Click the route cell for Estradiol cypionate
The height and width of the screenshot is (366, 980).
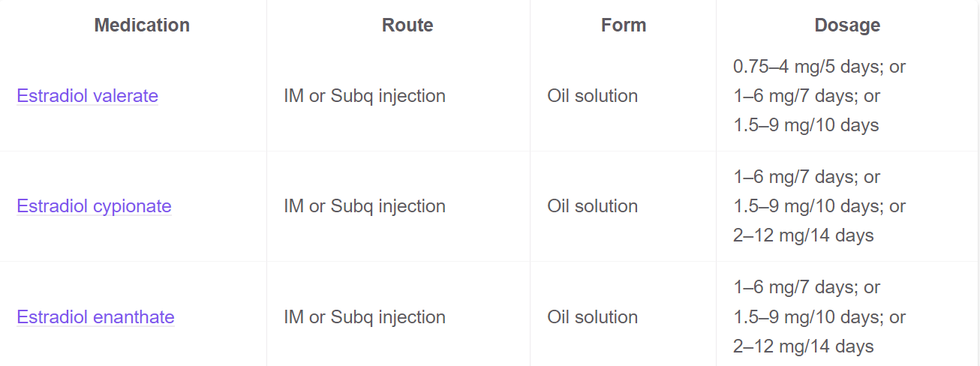coord(365,206)
